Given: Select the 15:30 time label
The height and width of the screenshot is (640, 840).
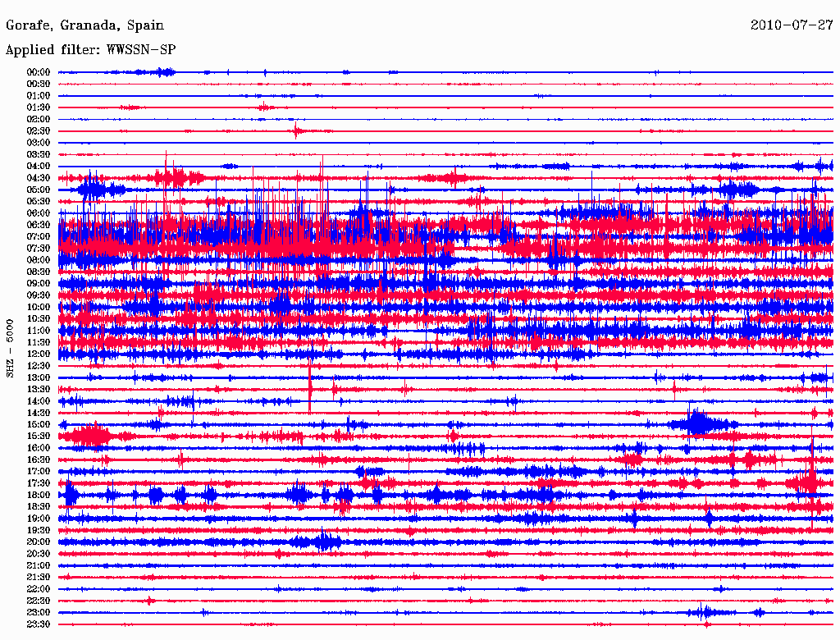Looking at the screenshot, I should coord(38,437).
